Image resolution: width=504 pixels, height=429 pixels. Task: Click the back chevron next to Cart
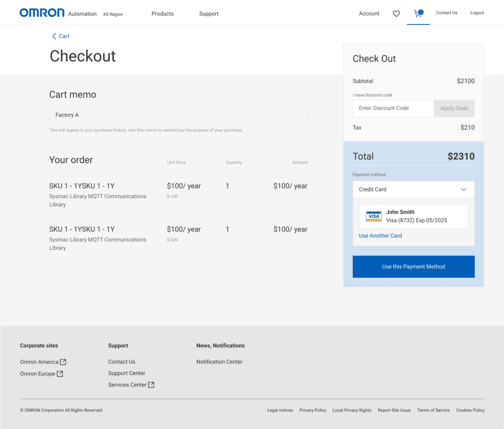click(x=54, y=36)
